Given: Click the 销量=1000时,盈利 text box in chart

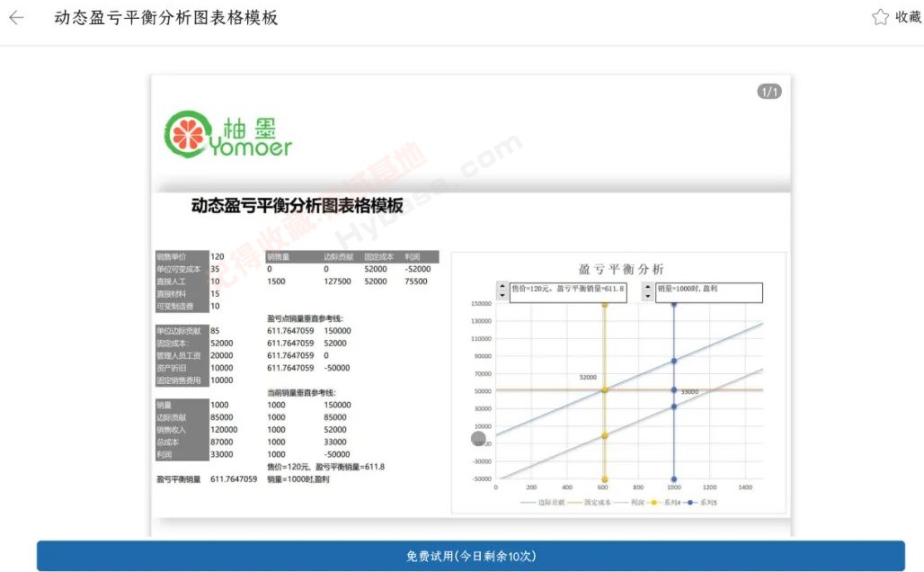Looking at the screenshot, I should point(709,292).
